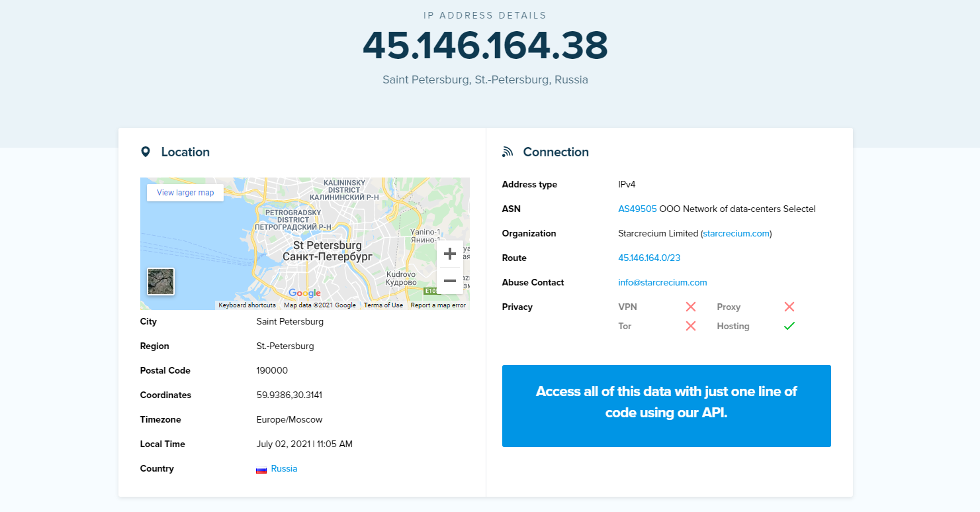Click the location pin icon

(146, 152)
